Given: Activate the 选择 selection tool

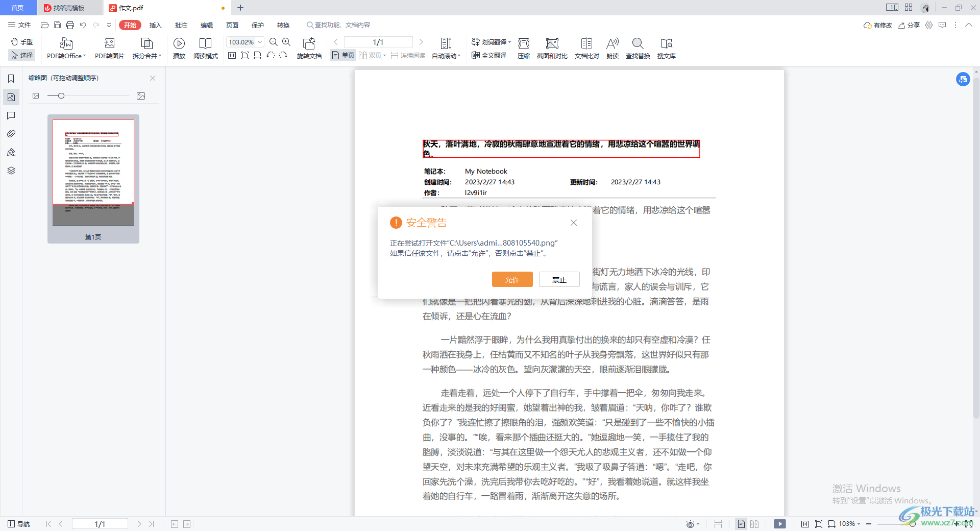Looking at the screenshot, I should coord(22,55).
